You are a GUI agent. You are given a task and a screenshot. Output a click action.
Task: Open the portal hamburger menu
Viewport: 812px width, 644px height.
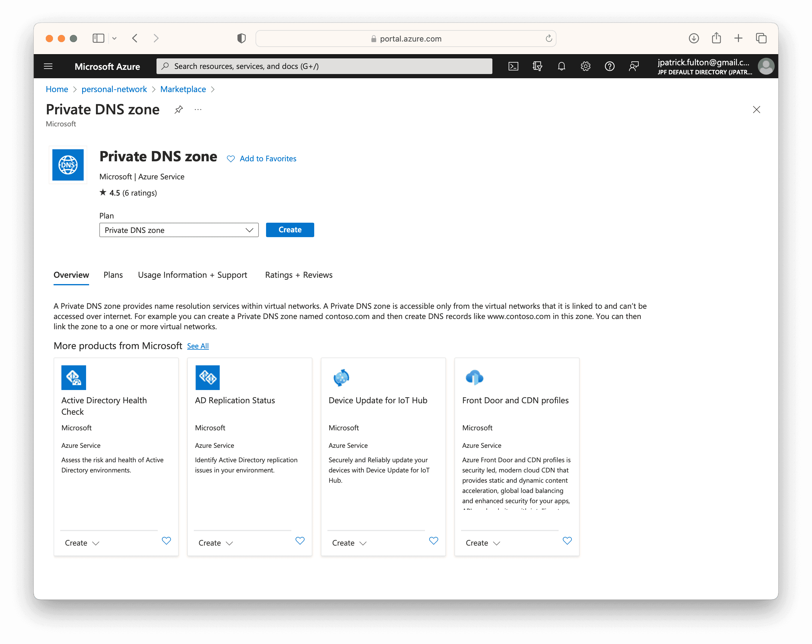click(x=48, y=66)
